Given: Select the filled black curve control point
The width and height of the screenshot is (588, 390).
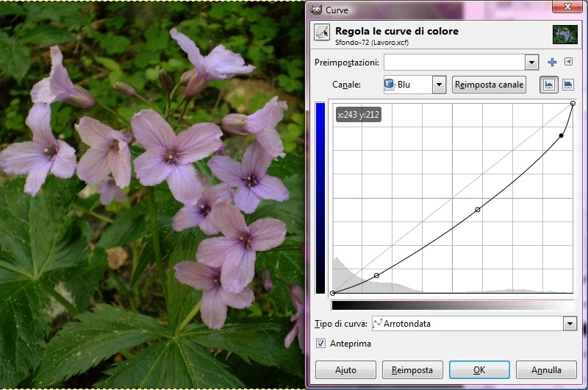Looking at the screenshot, I should coord(561,135).
